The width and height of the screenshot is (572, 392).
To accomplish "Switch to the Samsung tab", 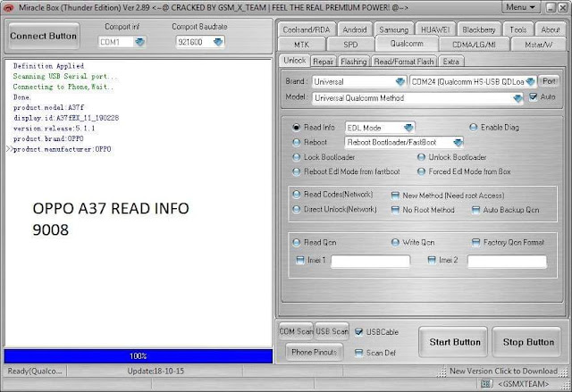I will (393, 29).
